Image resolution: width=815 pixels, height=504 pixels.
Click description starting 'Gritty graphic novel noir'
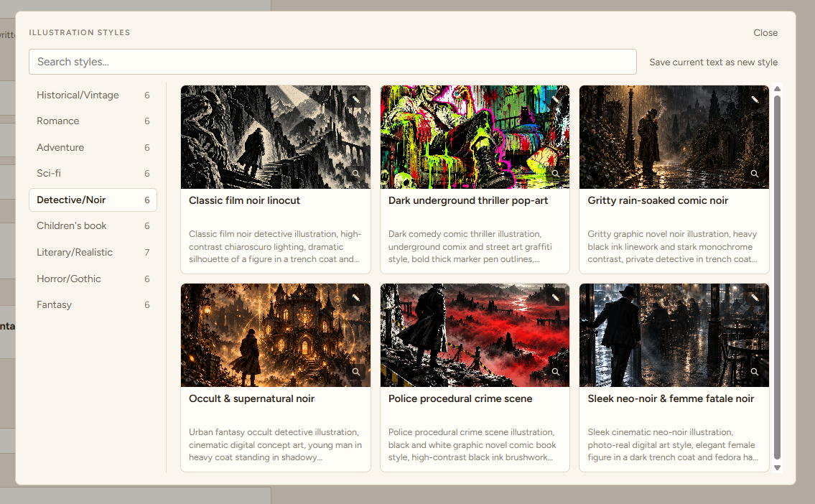673,247
